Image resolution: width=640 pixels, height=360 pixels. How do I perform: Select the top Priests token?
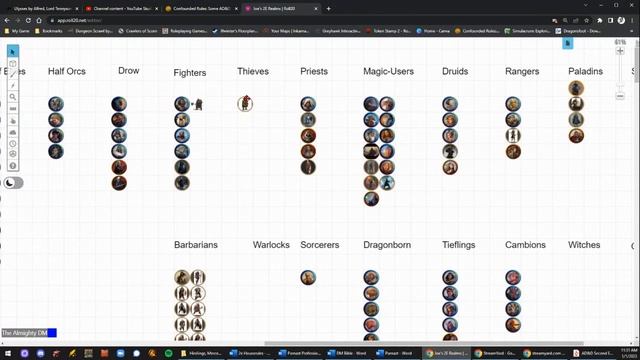(308, 104)
